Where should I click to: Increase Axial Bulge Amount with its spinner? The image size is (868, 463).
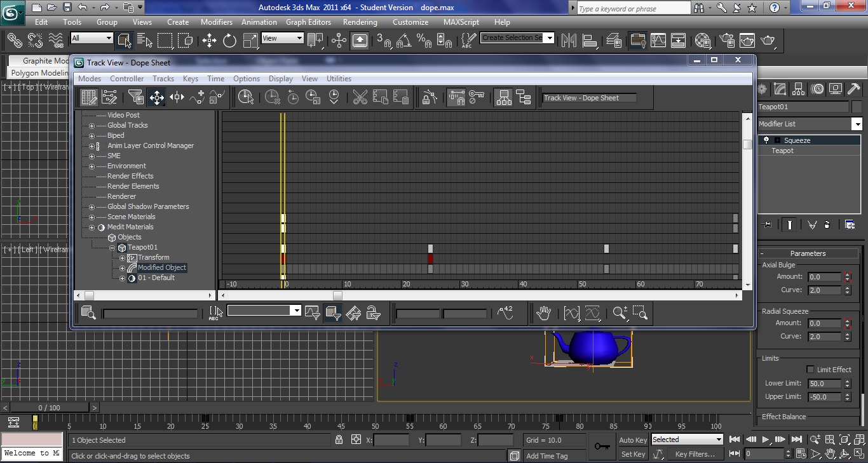point(847,274)
